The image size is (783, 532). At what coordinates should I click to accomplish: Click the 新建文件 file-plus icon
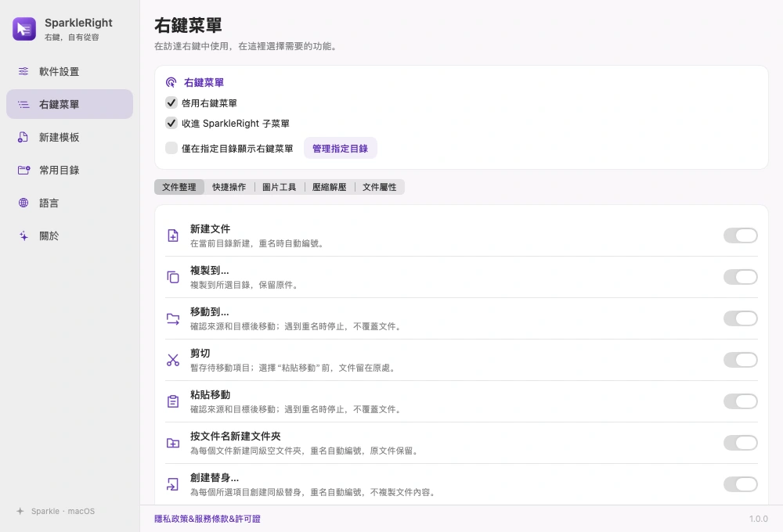pyautogui.click(x=173, y=235)
